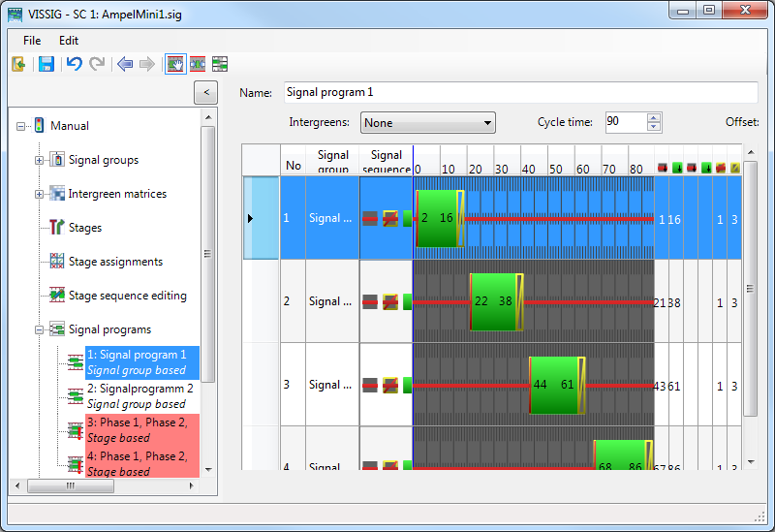This screenshot has height=532, width=775.
Task: Click the Save icon in toolbar
Action: [x=46, y=64]
